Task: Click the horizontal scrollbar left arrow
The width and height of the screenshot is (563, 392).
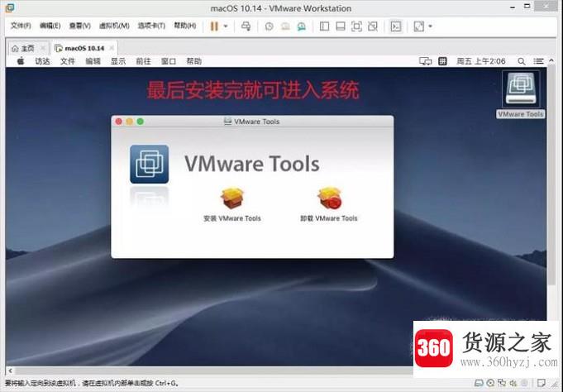Action: pyautogui.click(x=11, y=370)
